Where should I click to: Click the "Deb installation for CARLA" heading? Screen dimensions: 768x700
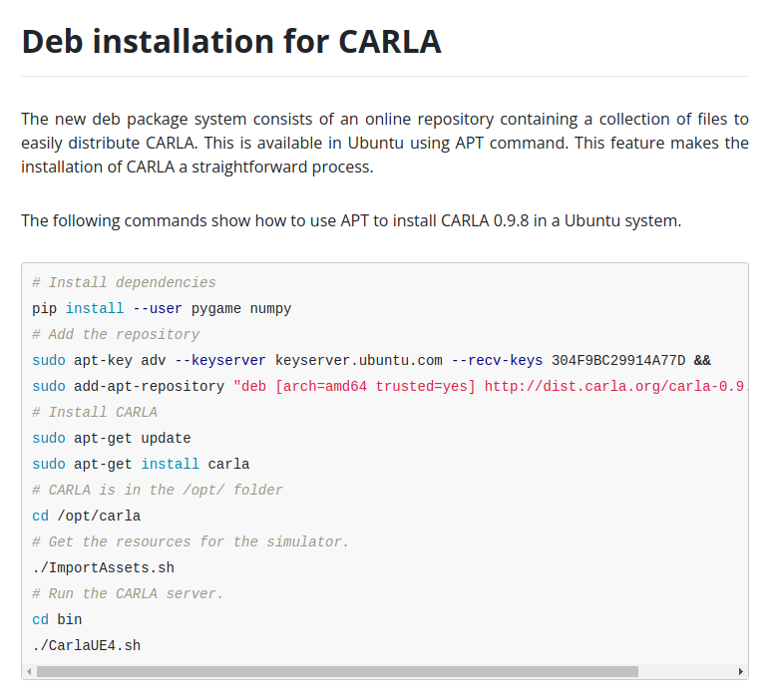[x=231, y=41]
